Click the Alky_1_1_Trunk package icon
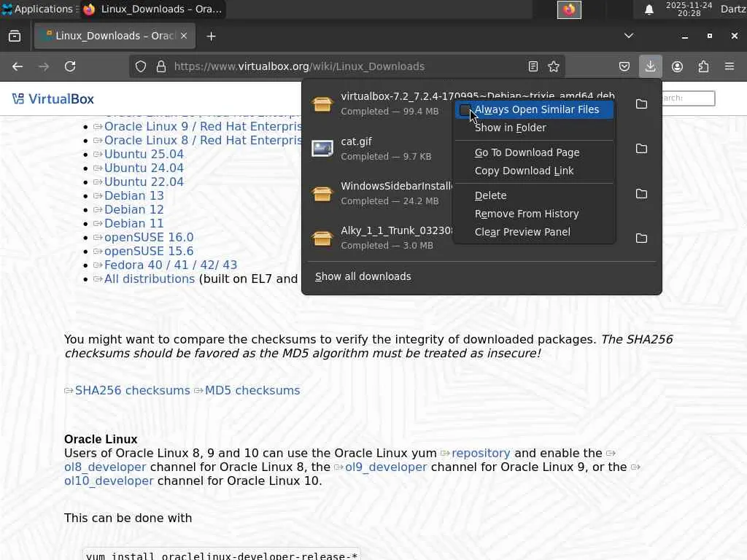Screen dimensions: 747x560 322,238
